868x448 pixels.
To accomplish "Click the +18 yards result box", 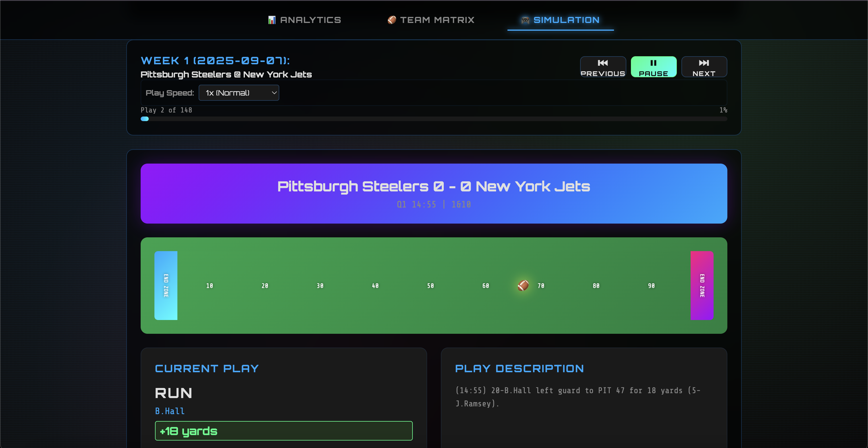I will tap(283, 431).
